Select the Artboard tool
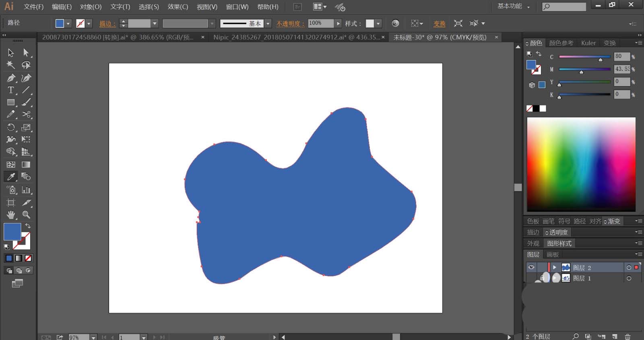This screenshot has height=340, width=644. 11,202
